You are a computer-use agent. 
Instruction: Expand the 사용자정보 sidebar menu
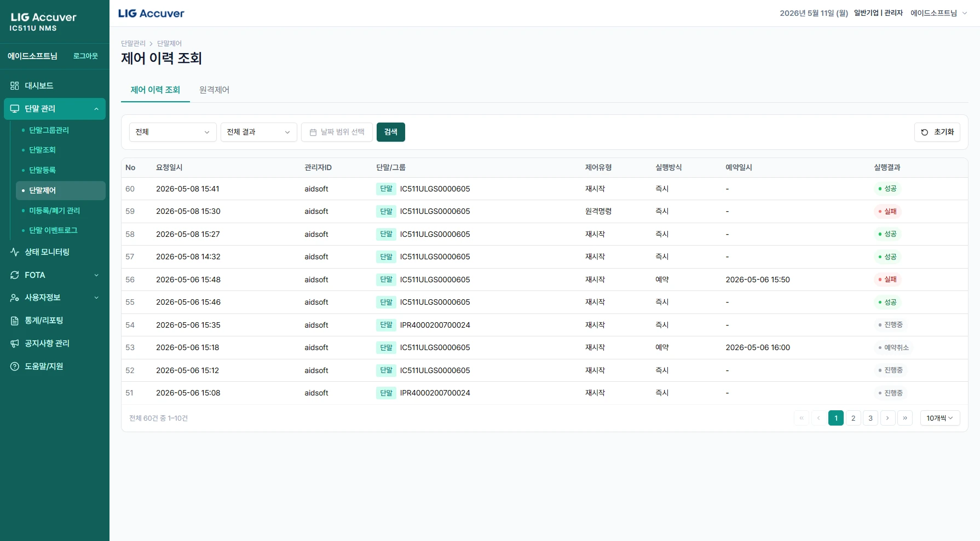(54, 298)
